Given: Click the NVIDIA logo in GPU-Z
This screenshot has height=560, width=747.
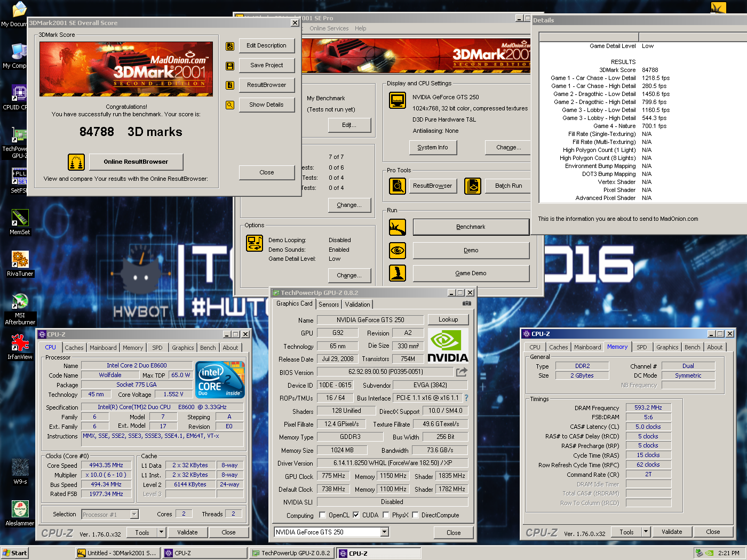Looking at the screenshot, I should [x=448, y=345].
